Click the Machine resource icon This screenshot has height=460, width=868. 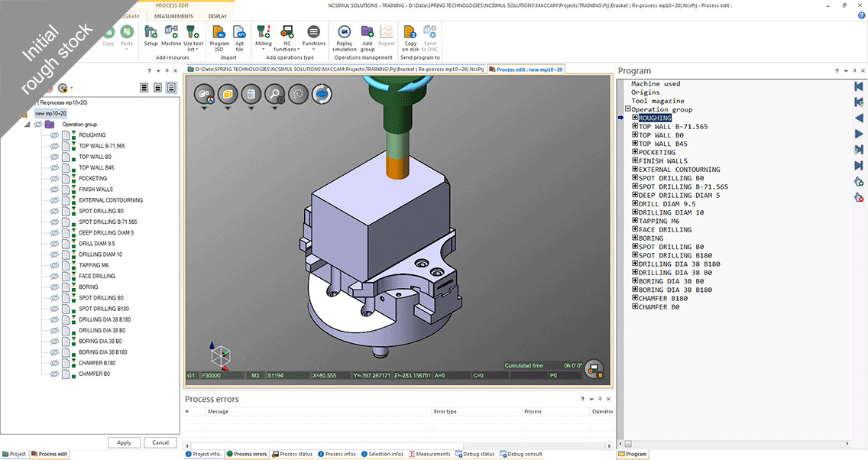coord(171,32)
